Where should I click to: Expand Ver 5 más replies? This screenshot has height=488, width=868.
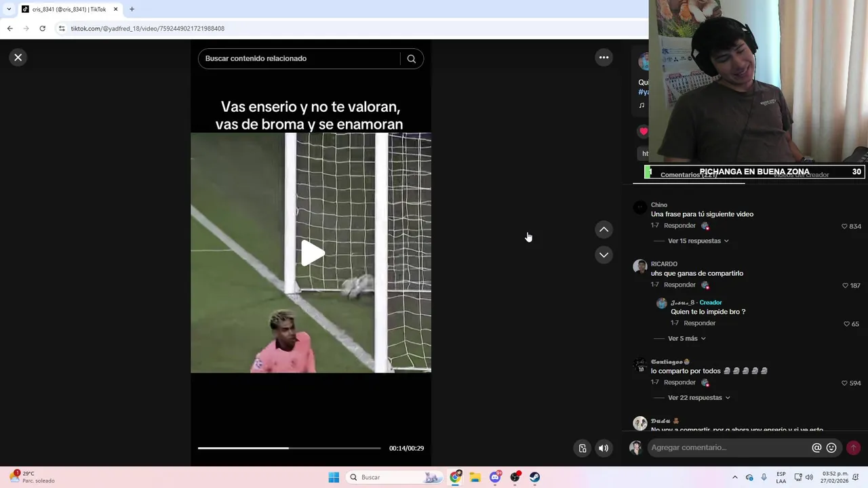(687, 339)
